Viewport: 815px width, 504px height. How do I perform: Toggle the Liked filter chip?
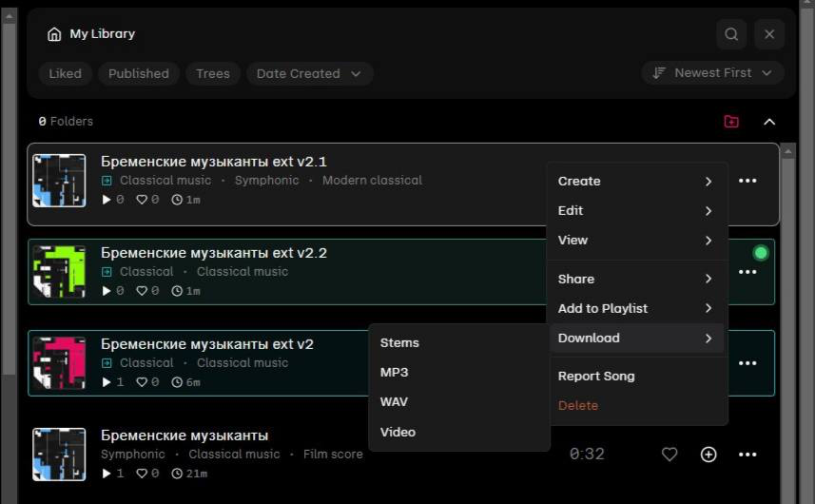(x=65, y=73)
